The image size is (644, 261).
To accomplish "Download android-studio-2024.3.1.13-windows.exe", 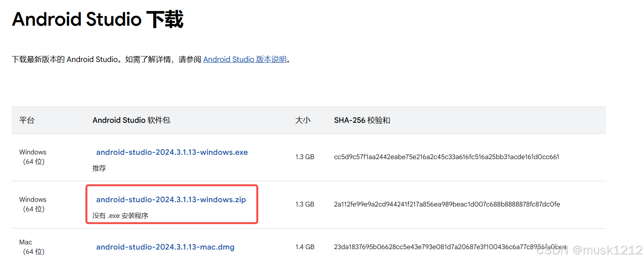I will (172, 152).
